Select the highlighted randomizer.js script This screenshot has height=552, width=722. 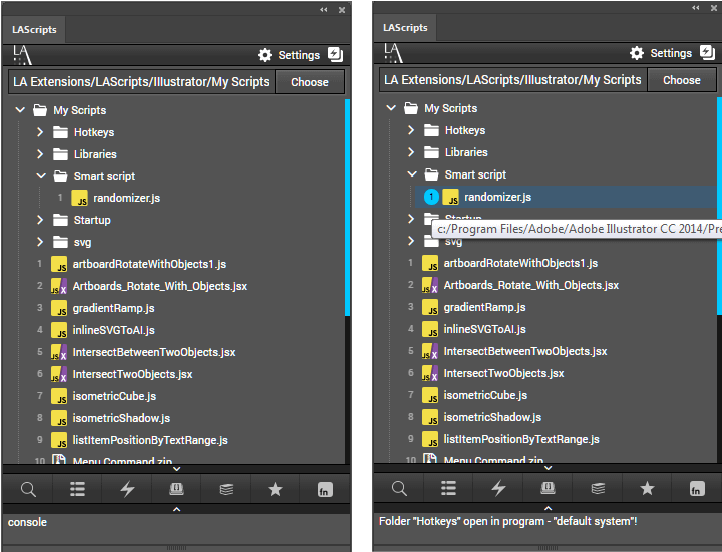pyautogui.click(x=497, y=197)
